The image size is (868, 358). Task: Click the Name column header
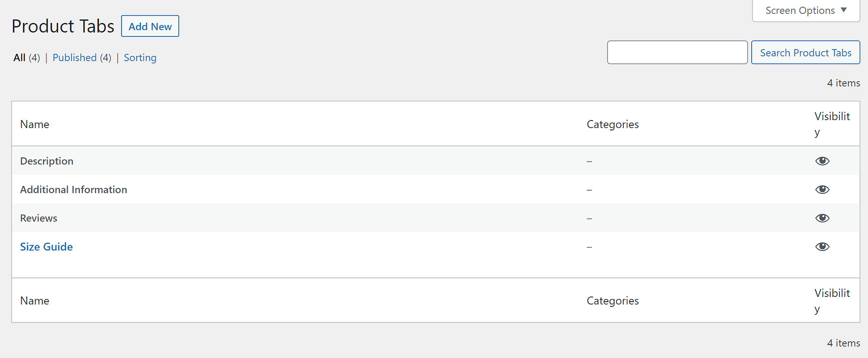coord(34,124)
